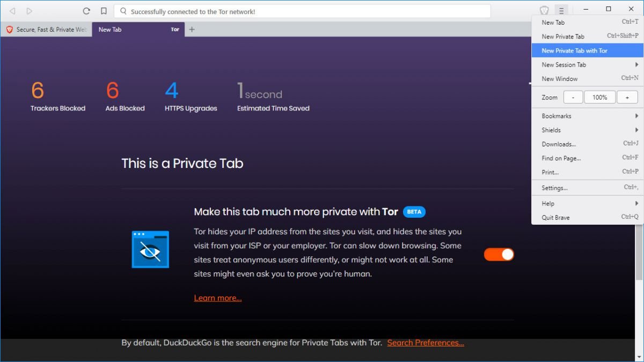Click the vertical page scrollbar

click(x=639, y=252)
